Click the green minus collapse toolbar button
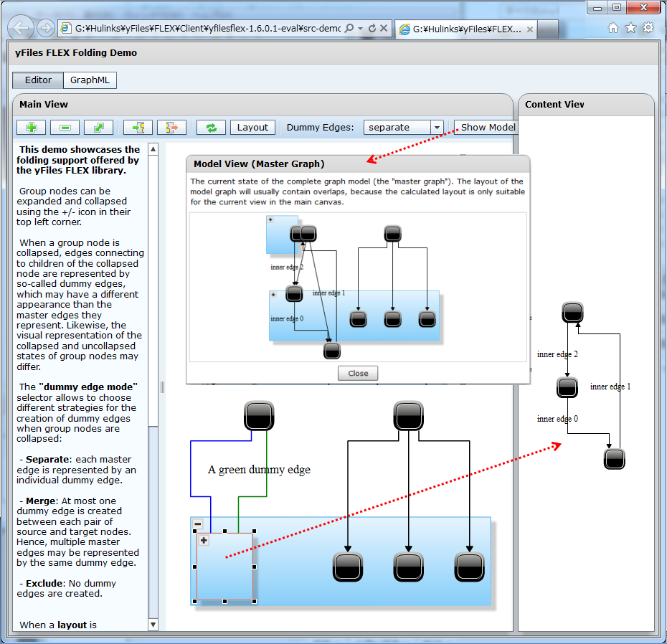Screen dimensions: 667x644 [65, 127]
